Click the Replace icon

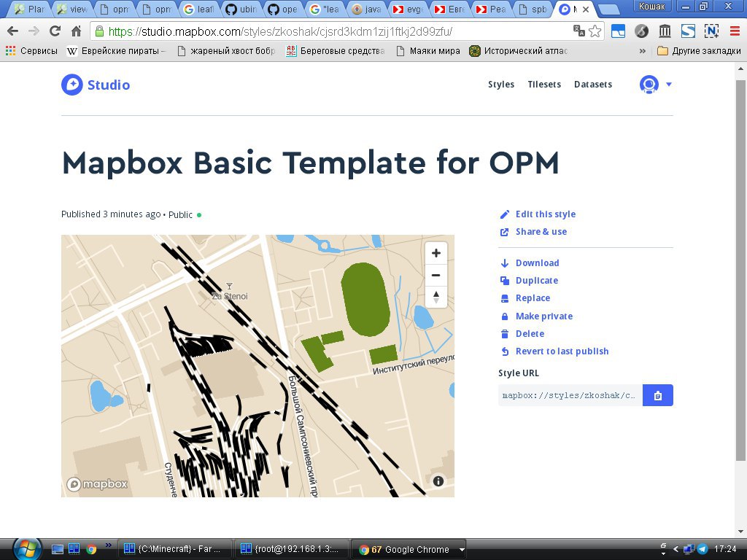click(x=505, y=298)
